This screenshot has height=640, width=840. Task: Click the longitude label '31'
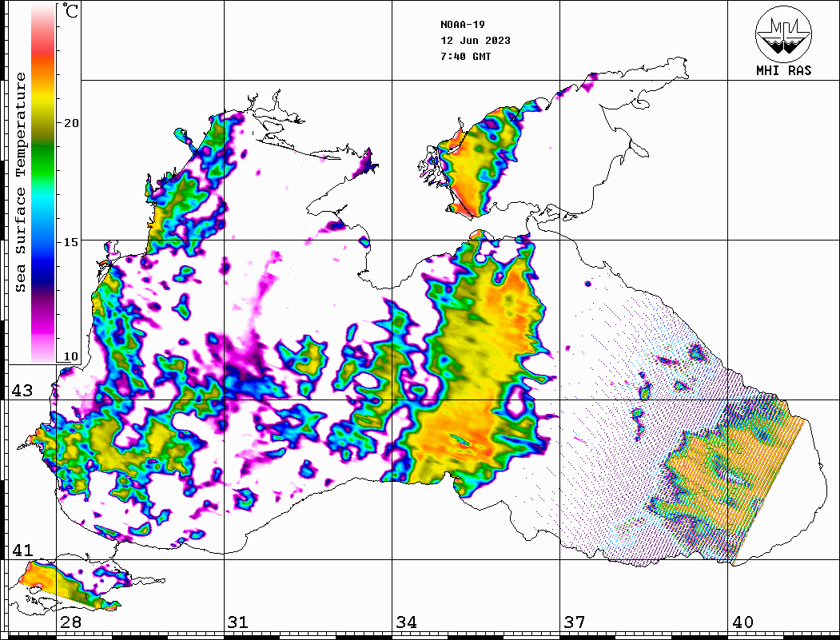click(238, 622)
